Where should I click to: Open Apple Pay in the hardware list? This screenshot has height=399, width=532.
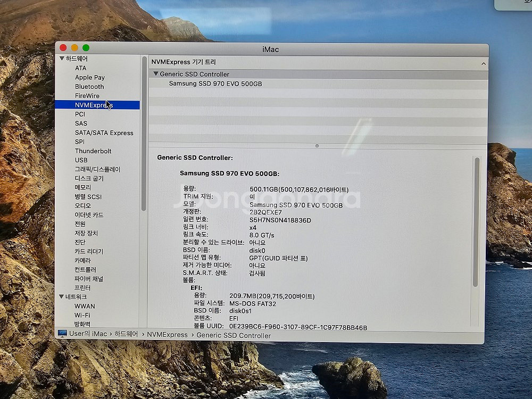click(x=89, y=77)
